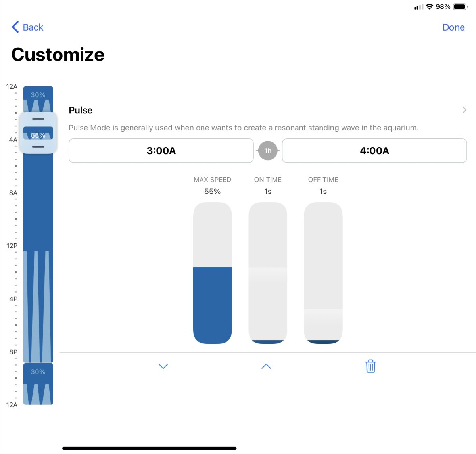Image resolution: width=476 pixels, height=454 pixels.
Task: Adjust the ON TIME slider bar
Action: [x=268, y=273]
